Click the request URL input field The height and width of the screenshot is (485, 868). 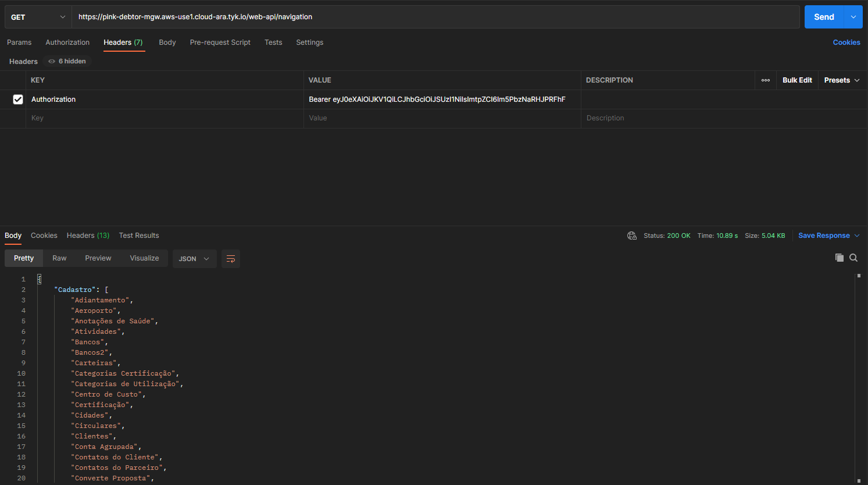[x=407, y=17]
